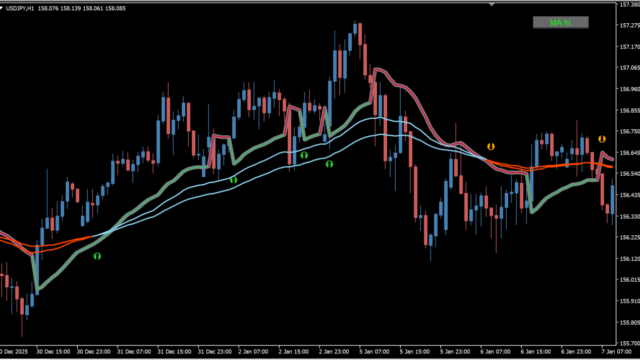Click the 158.085 close price value
640x360 pixels.
pyautogui.click(x=116, y=8)
